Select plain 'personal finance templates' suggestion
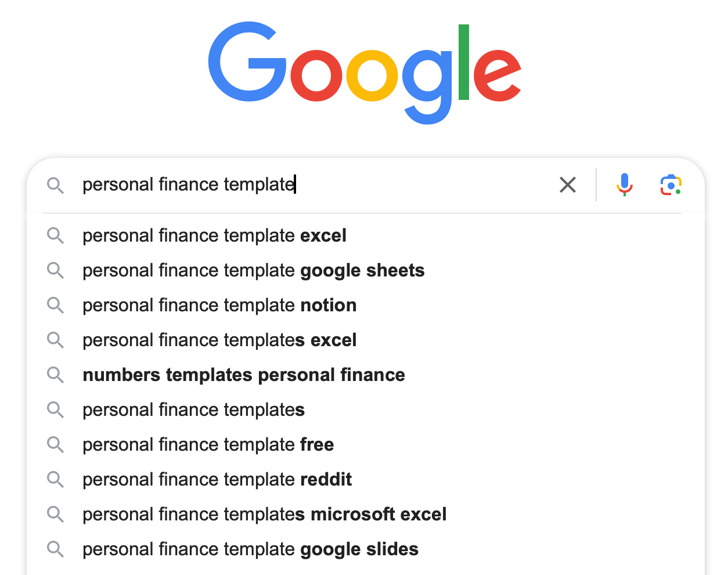This screenshot has height=575, width=728. (366, 410)
